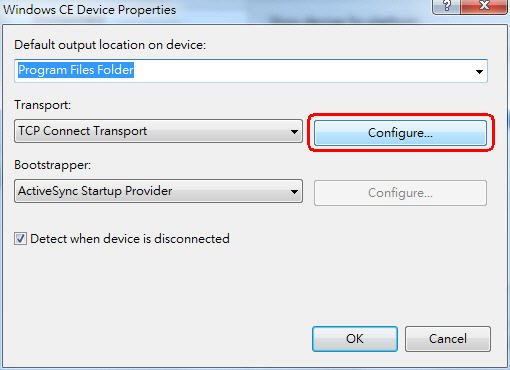Open the Transport dropdown arrow
The image size is (510, 370).
(294, 131)
